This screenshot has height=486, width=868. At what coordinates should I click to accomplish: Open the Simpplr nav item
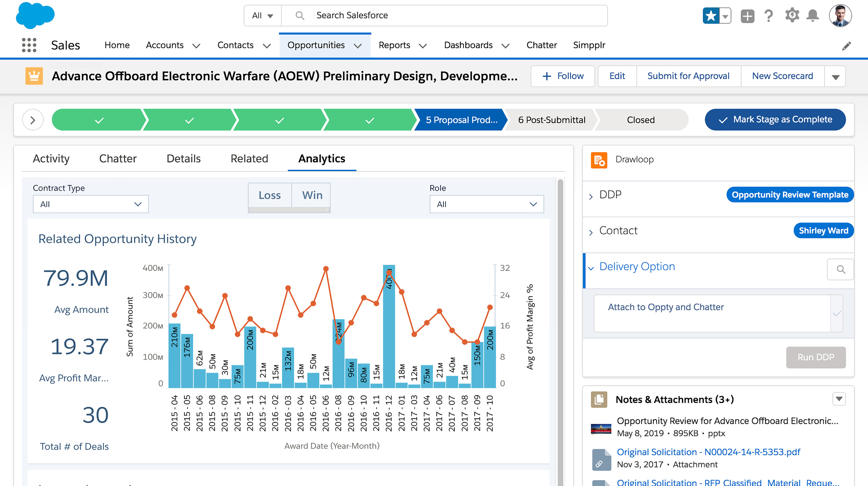coord(589,45)
